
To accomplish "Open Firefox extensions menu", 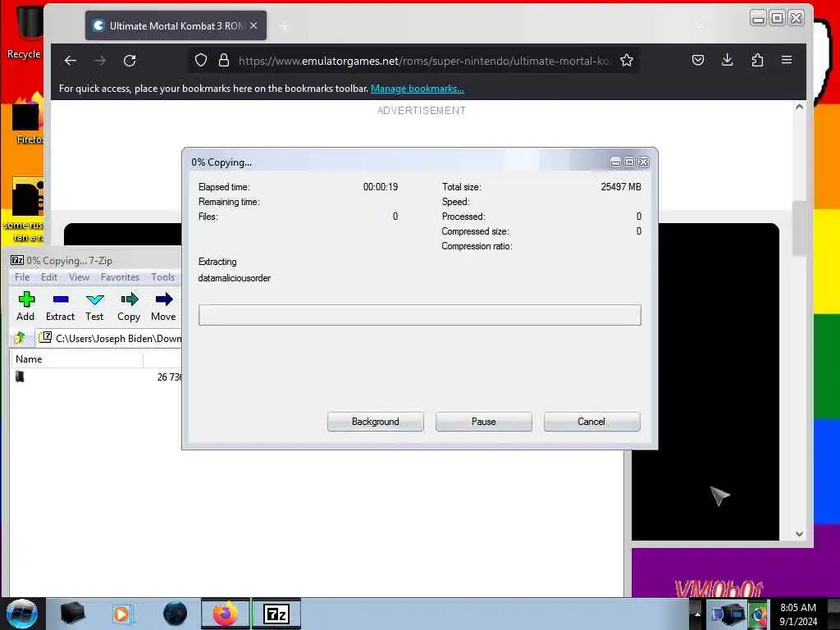I will click(x=757, y=60).
